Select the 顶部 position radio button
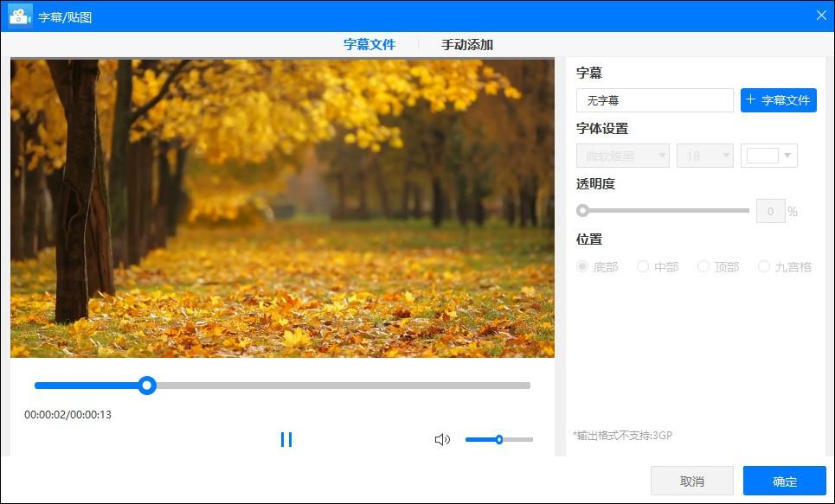 tap(703, 266)
